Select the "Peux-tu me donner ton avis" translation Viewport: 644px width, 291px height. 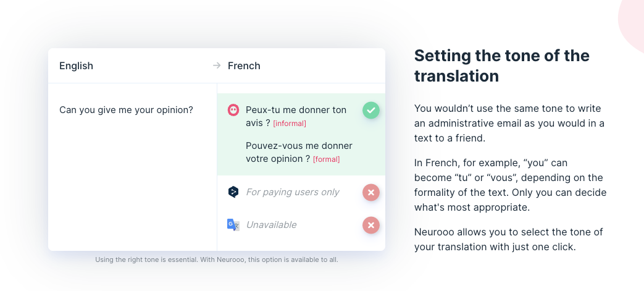(x=295, y=111)
